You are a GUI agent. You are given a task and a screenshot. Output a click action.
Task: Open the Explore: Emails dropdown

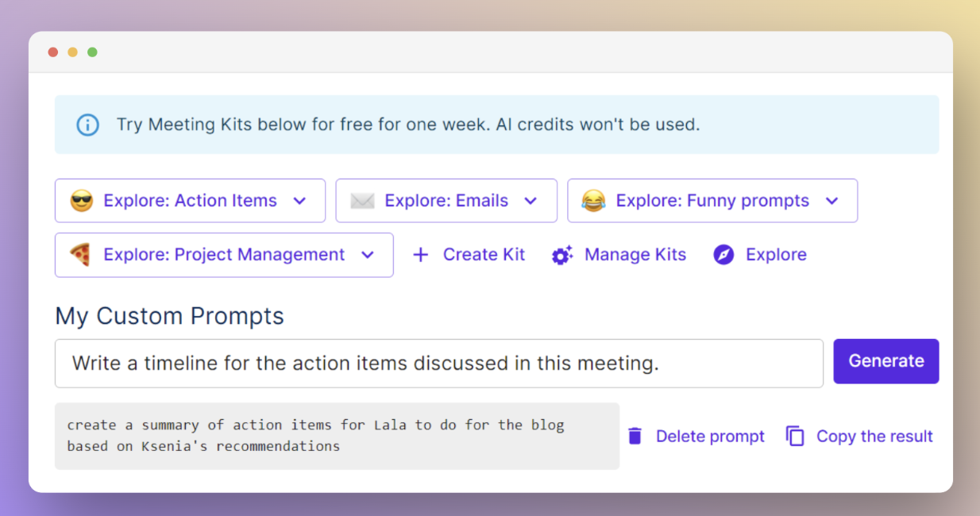click(531, 201)
